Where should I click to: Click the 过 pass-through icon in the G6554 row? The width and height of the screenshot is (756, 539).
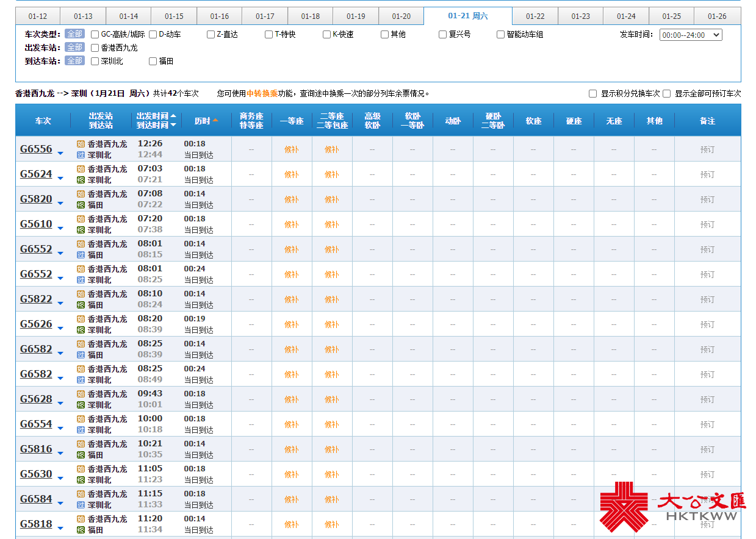pyautogui.click(x=81, y=430)
